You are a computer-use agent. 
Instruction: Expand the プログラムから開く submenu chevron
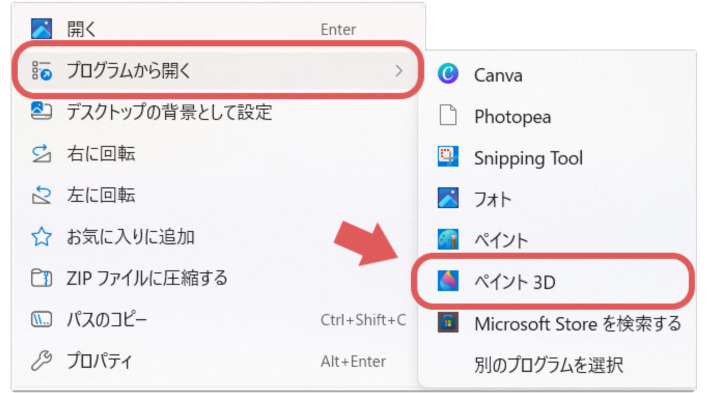[398, 71]
